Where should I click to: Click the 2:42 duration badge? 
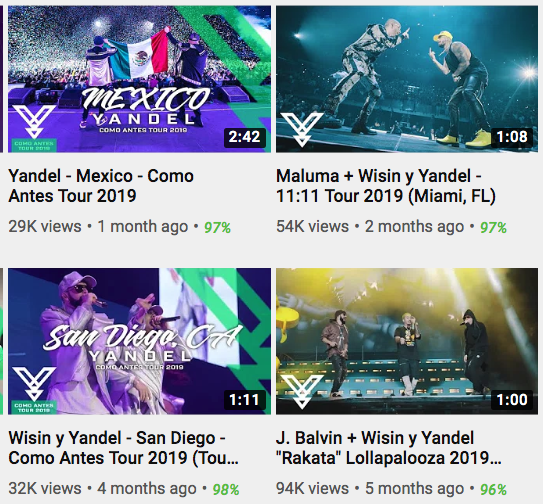point(244,137)
